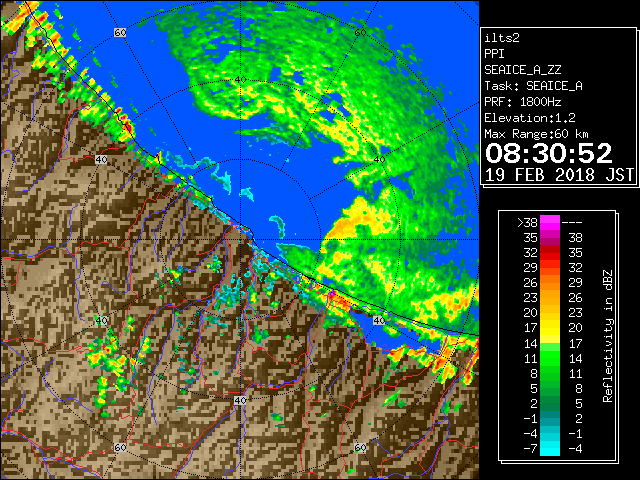Pick the dark green band near 2 dBZ
The height and width of the screenshot is (480, 640).
pos(550,403)
